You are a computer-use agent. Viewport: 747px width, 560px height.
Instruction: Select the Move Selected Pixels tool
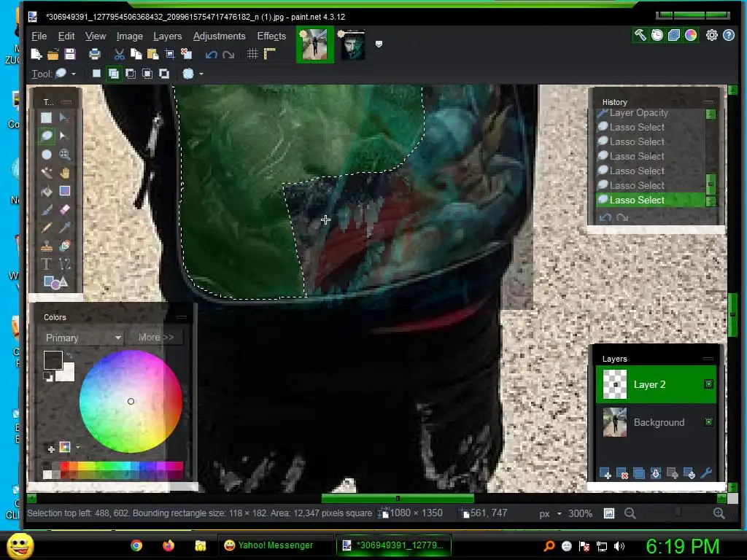(x=65, y=117)
